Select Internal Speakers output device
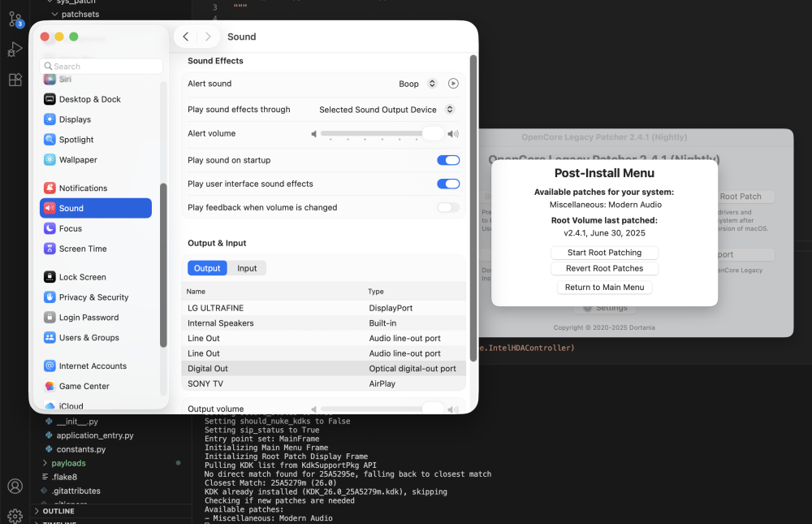812x524 pixels. [324, 323]
